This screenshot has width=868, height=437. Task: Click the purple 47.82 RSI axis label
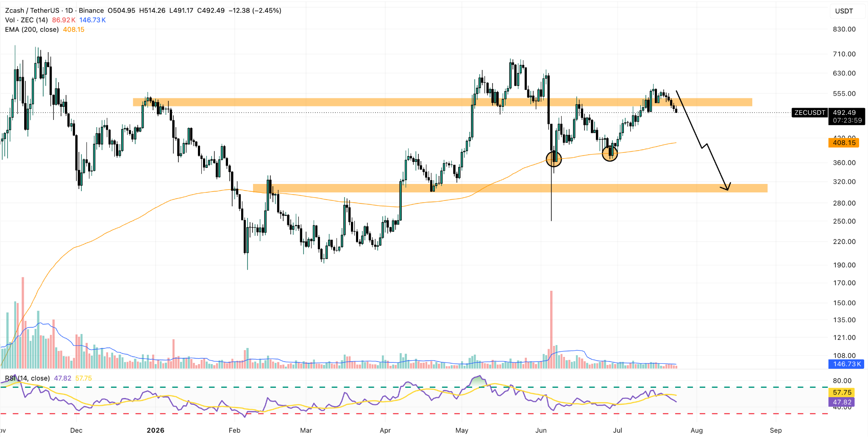click(842, 402)
